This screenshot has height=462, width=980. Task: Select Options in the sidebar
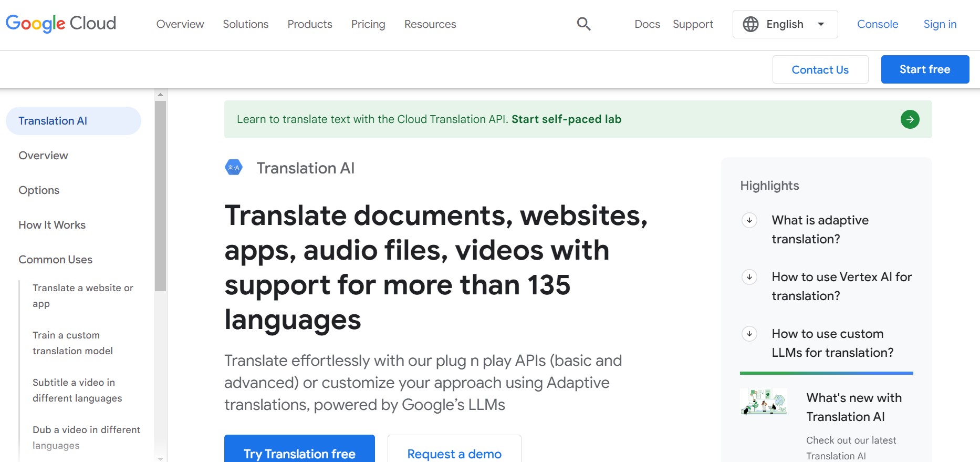[x=39, y=190]
